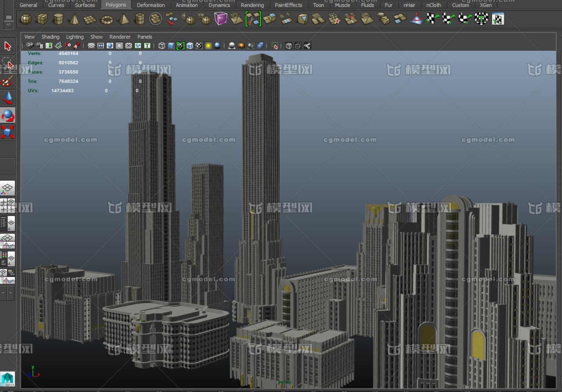Click the Tris count 7648324
This screenshot has width=562, height=392.
tap(68, 81)
